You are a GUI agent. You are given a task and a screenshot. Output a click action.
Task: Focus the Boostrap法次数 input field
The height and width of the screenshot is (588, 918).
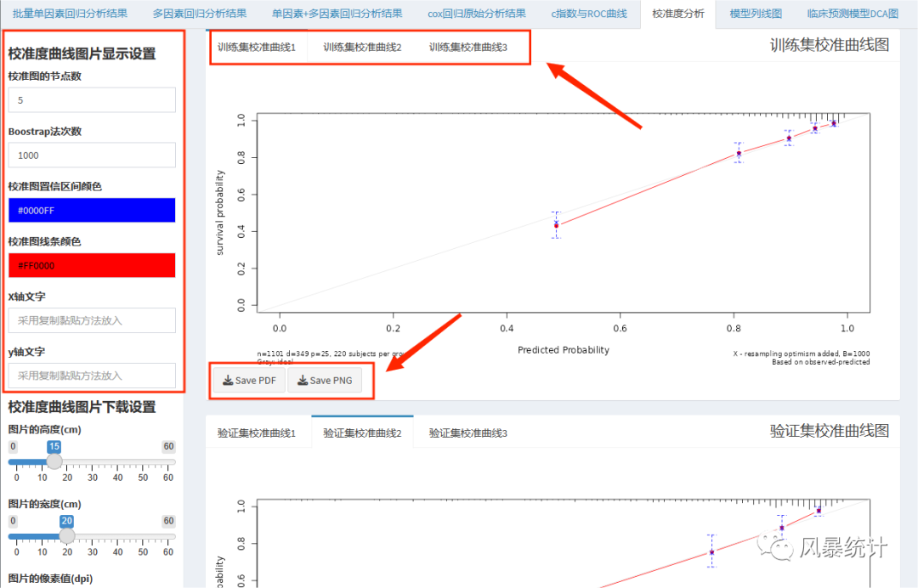(92, 155)
